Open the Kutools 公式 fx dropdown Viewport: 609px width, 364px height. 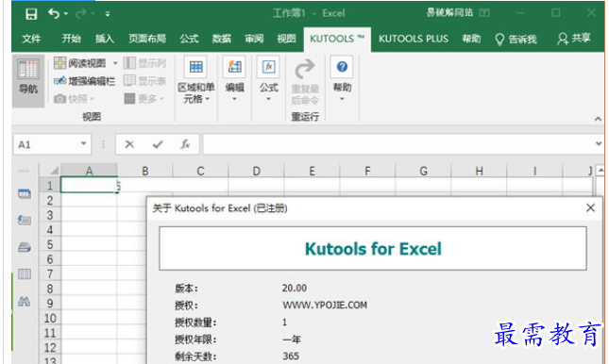click(269, 79)
